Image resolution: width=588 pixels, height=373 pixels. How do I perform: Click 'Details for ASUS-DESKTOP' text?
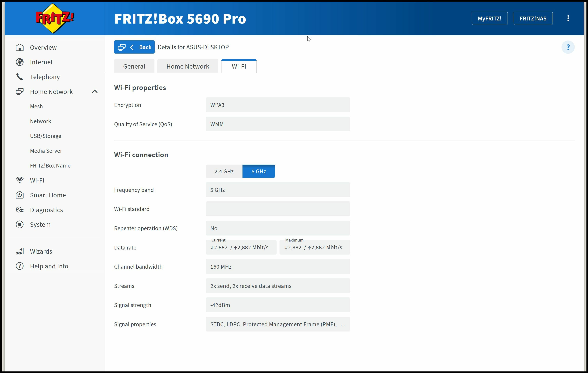click(x=193, y=47)
